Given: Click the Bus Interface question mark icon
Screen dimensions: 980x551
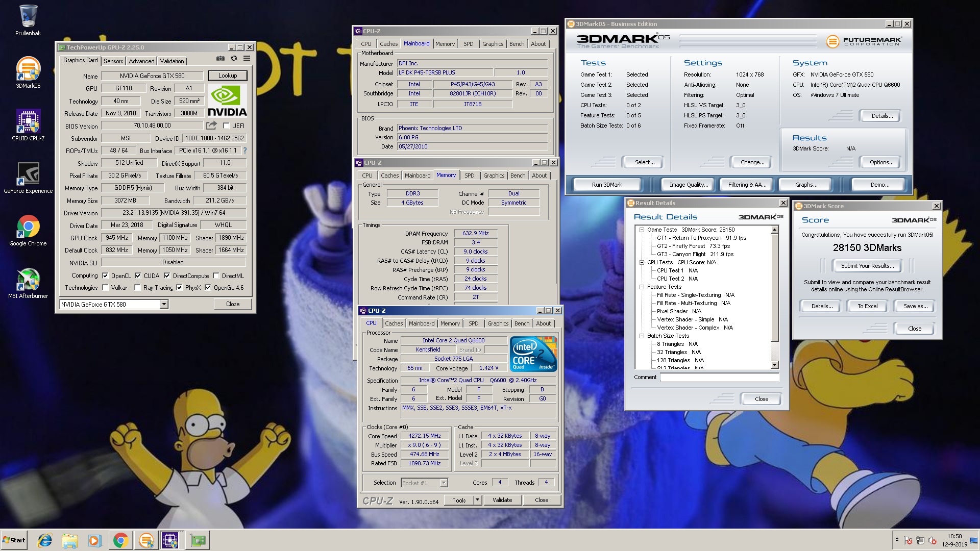Looking at the screenshot, I should tap(245, 151).
